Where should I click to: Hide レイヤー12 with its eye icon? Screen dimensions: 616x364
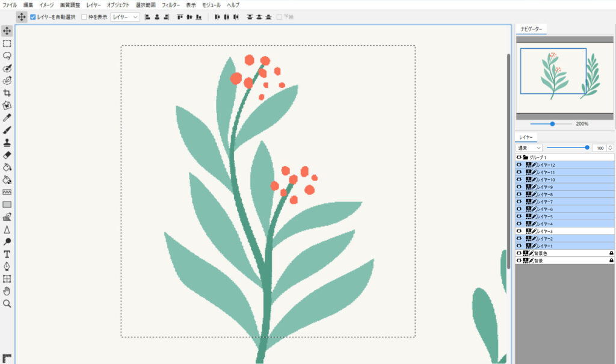click(519, 165)
